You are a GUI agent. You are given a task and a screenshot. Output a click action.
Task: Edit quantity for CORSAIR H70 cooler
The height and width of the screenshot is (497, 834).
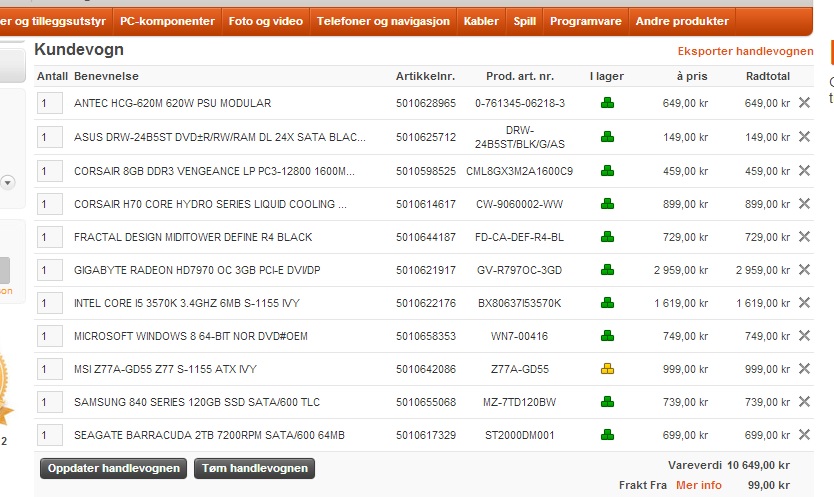click(49, 204)
